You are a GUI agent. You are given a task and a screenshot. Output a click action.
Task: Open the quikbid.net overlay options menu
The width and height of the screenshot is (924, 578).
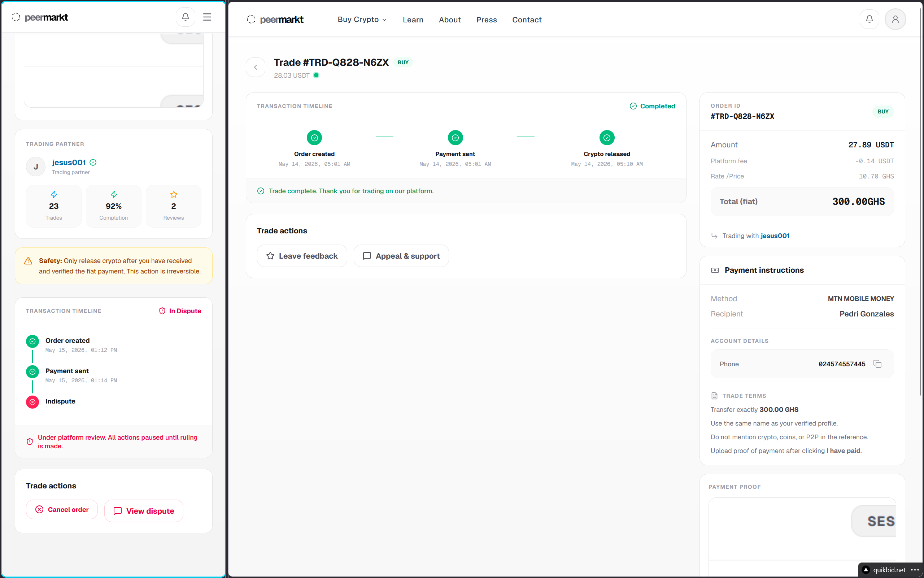point(915,570)
